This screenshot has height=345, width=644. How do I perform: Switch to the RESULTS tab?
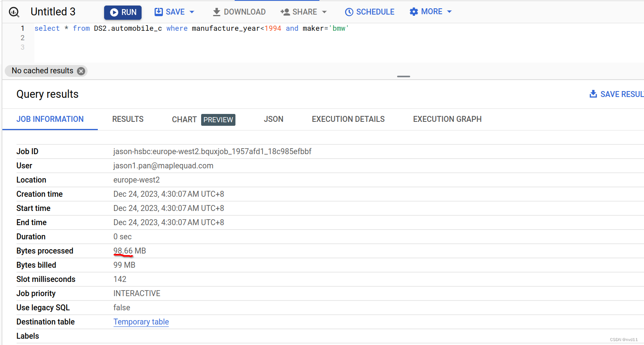pos(128,119)
